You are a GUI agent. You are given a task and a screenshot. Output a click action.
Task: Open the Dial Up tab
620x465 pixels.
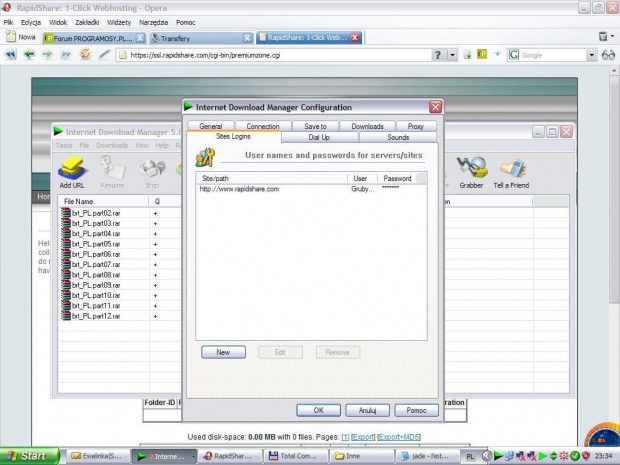point(319,137)
